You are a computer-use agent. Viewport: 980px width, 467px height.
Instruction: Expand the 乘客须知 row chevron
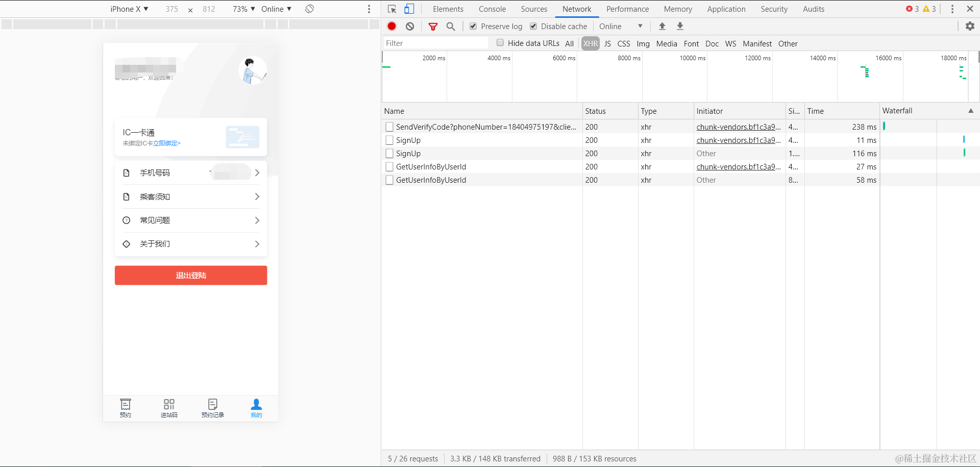[257, 196]
